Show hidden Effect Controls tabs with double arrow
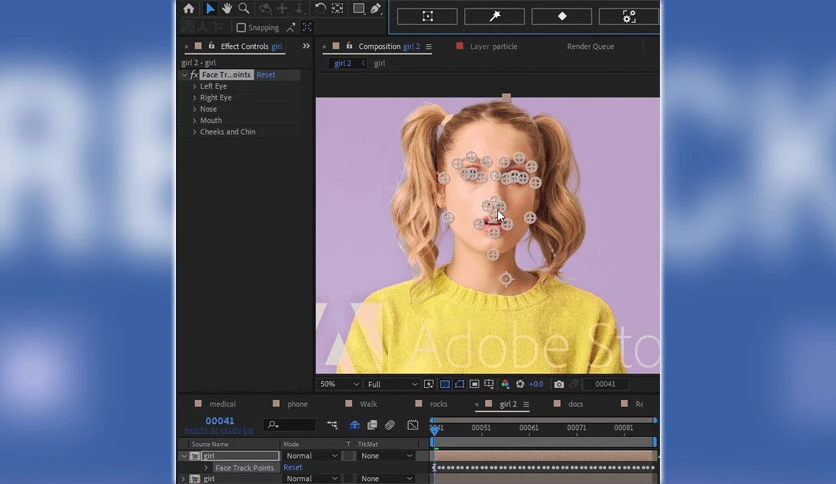The image size is (836, 484). click(306, 46)
